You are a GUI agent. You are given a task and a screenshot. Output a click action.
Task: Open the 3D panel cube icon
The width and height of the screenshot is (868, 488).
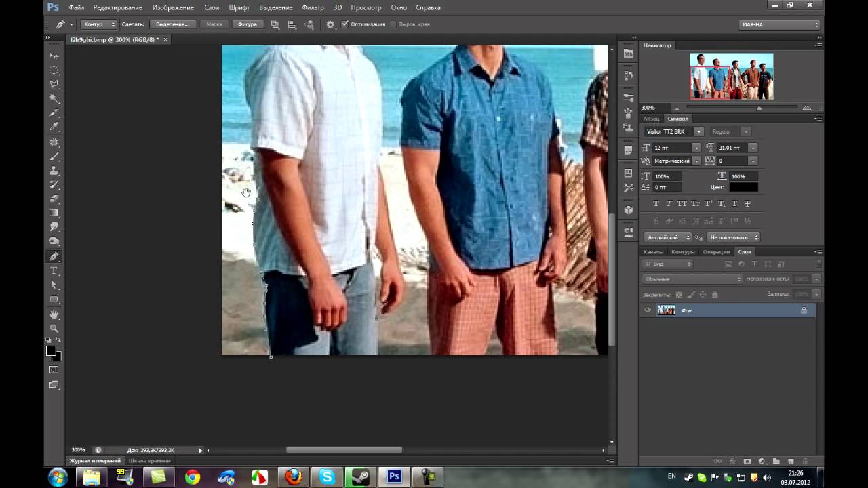629,210
